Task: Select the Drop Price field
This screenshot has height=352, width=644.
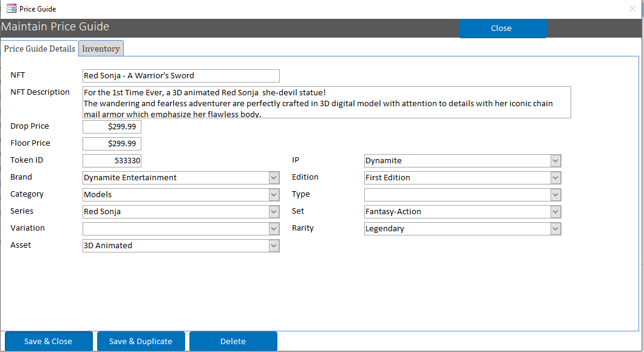Action: coord(112,126)
